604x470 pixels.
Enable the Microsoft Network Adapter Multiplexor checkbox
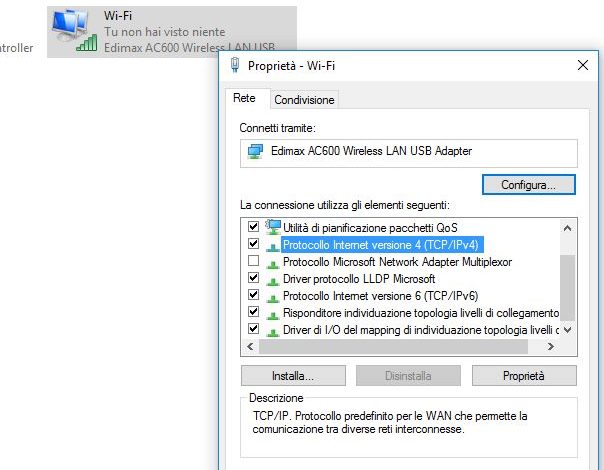253,261
